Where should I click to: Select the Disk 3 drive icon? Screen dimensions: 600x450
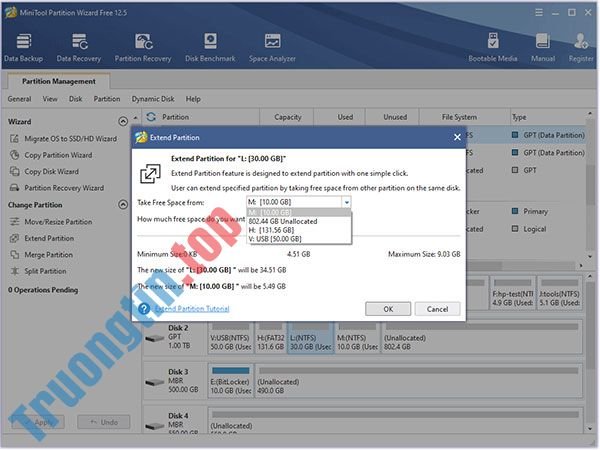coord(155,382)
